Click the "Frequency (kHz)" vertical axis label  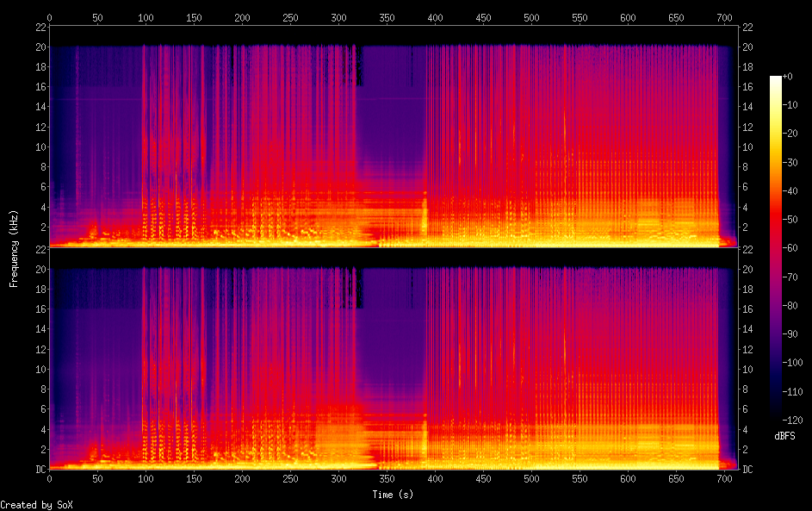pyautogui.click(x=14, y=248)
